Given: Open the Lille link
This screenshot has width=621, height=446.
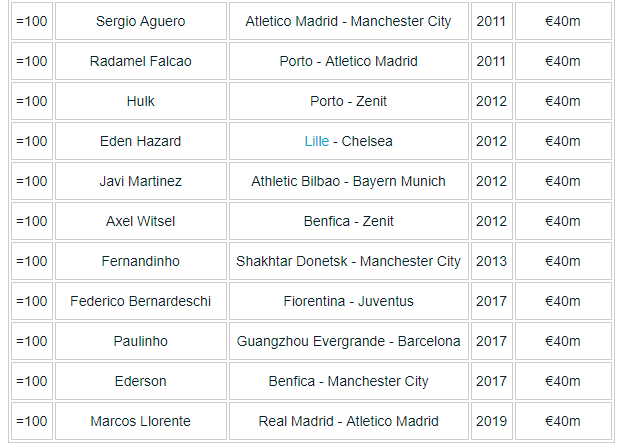Looking at the screenshot, I should click(x=316, y=141).
